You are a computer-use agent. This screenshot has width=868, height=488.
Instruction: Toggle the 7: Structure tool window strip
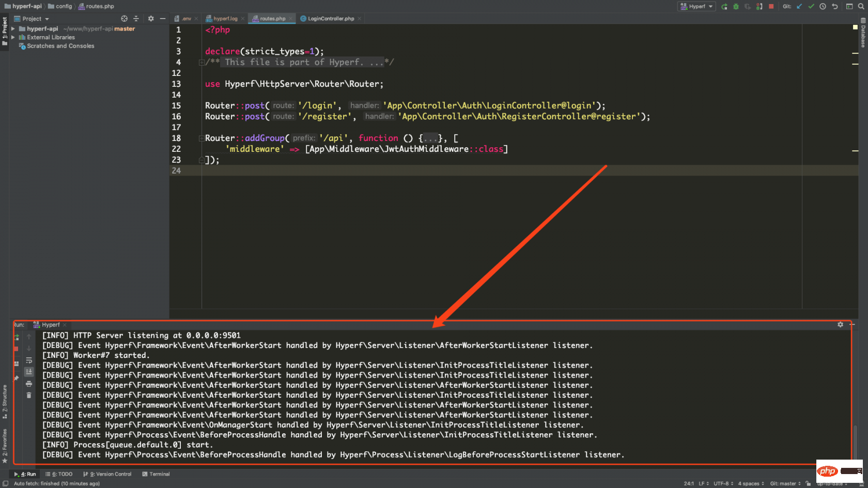(x=5, y=401)
